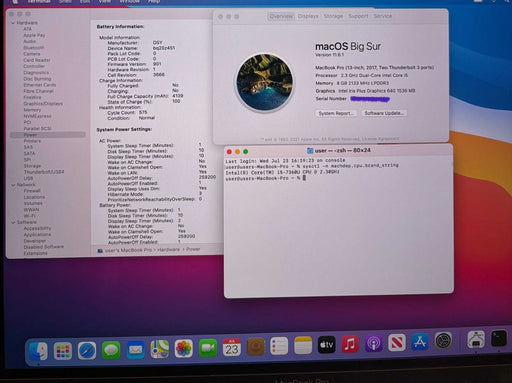The image size is (512, 383).
Task: Collapse the Network section in sidebar
Action: tap(13, 185)
